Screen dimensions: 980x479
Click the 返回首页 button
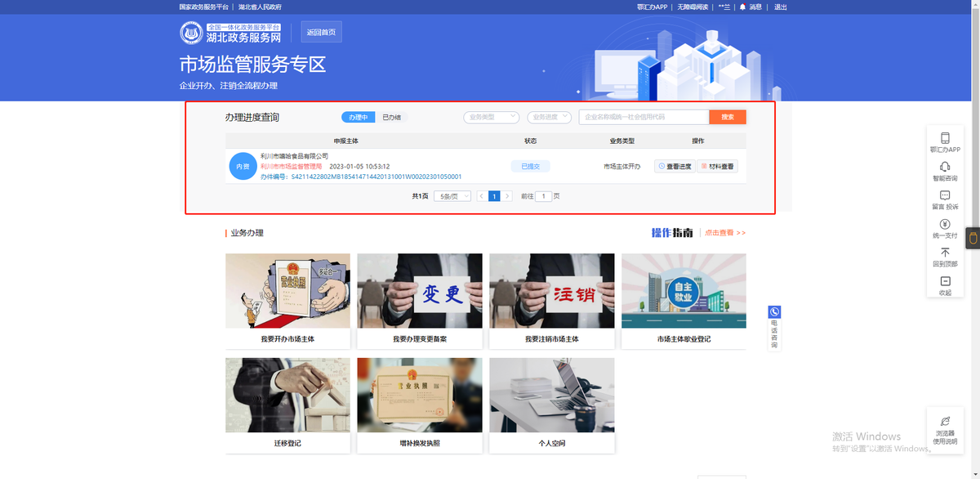(x=321, y=33)
